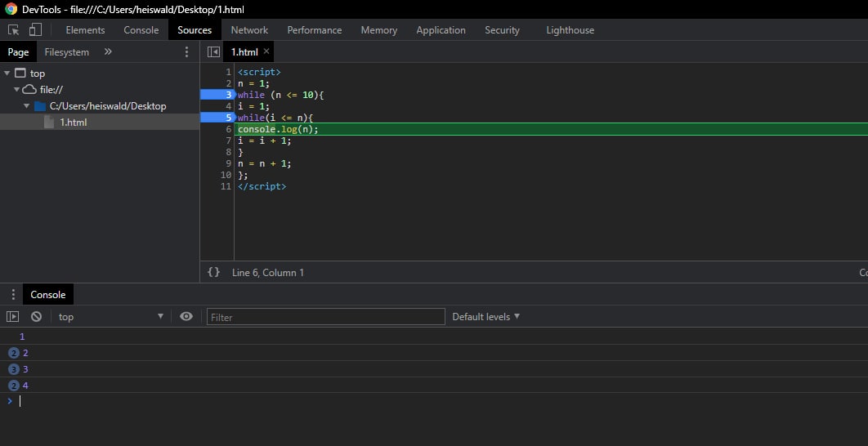The width and height of the screenshot is (868, 446).
Task: Add breakpoint on line number 4
Action: point(228,106)
